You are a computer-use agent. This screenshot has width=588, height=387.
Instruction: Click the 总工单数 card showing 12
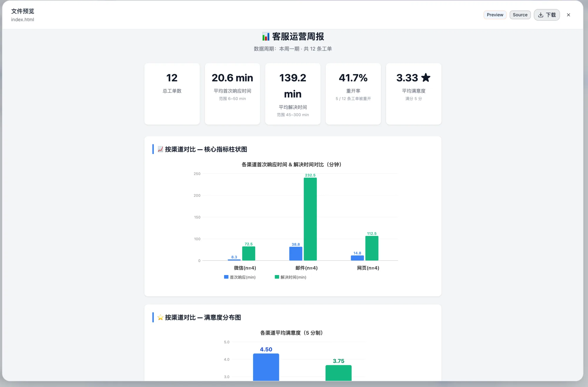point(172,94)
